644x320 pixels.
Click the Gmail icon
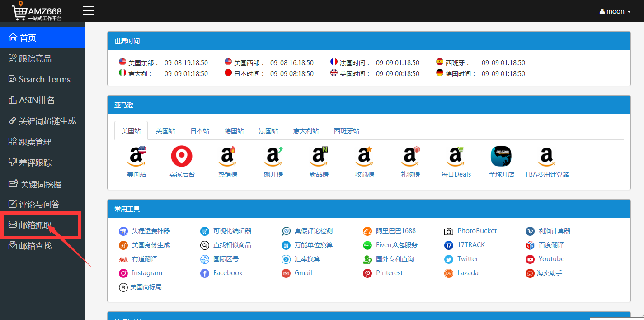pyautogui.click(x=286, y=273)
